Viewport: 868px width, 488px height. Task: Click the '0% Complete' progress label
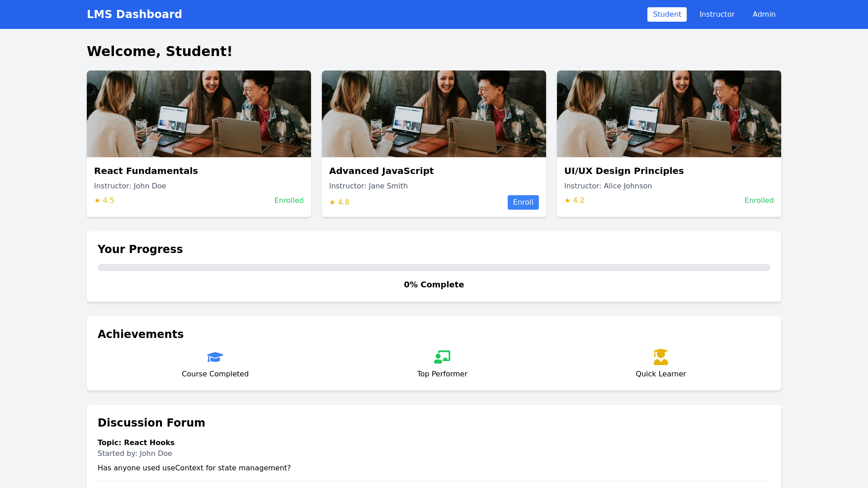tap(434, 285)
